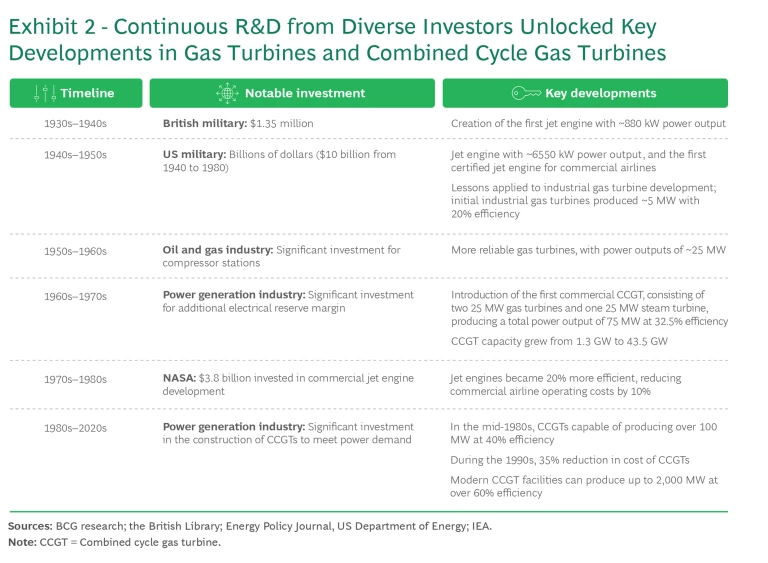Click the 1950s–1960s timeline row label
The image size is (768, 563).
point(76,249)
